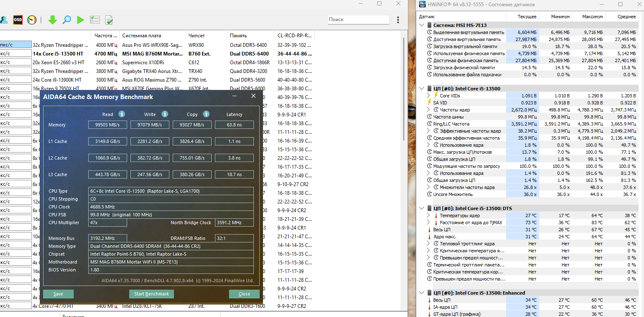The image size is (644, 317).
Task: Select the Выделенная виртуальная память row
Action: pos(528,32)
